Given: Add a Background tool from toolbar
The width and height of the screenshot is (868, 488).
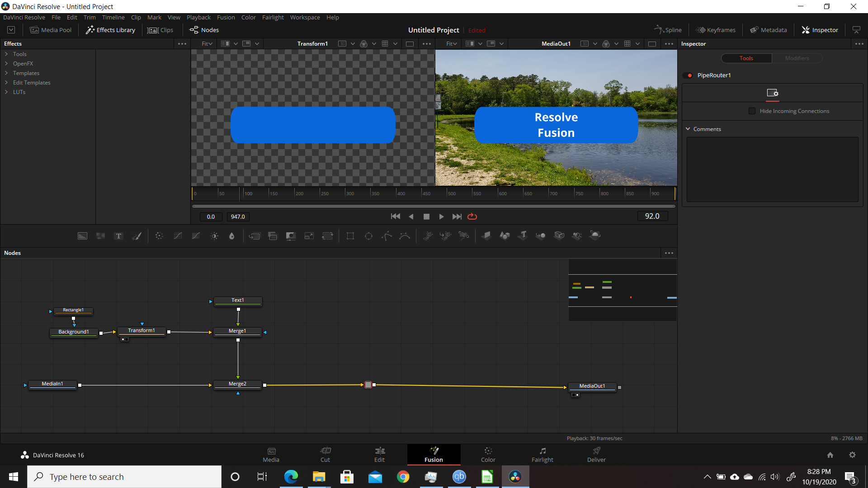Looking at the screenshot, I should pyautogui.click(x=82, y=236).
